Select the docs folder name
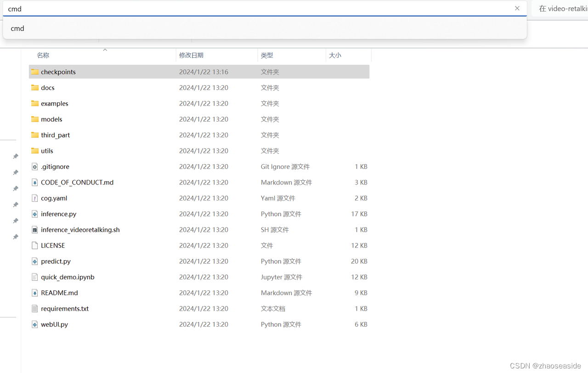 48,88
